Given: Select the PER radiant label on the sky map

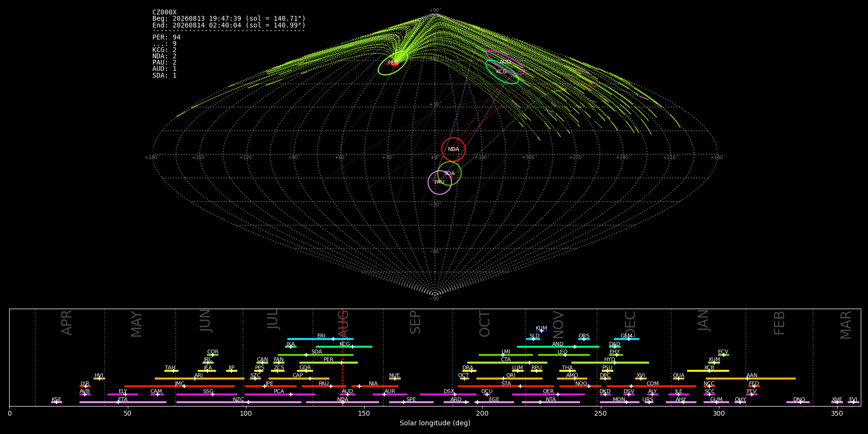Looking at the screenshot, I should click(x=393, y=63).
